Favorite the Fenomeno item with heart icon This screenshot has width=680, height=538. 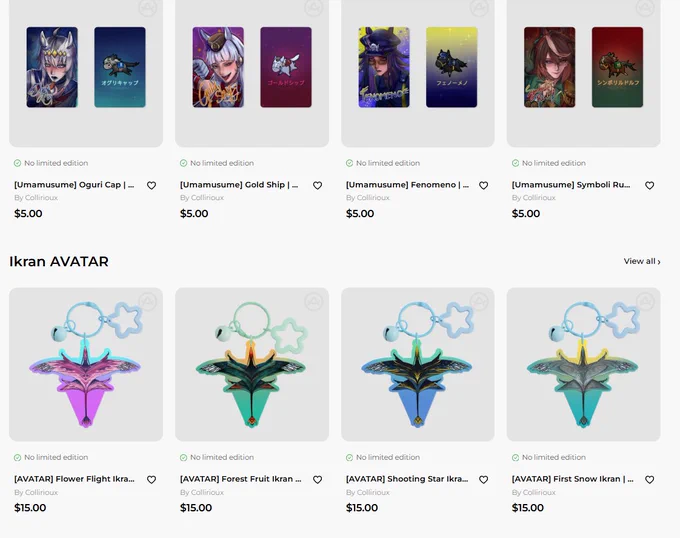coord(484,186)
